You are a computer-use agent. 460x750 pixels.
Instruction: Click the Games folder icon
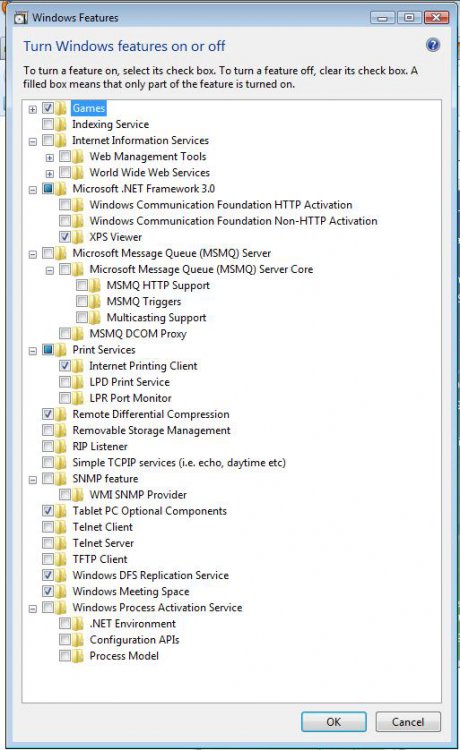click(61, 108)
